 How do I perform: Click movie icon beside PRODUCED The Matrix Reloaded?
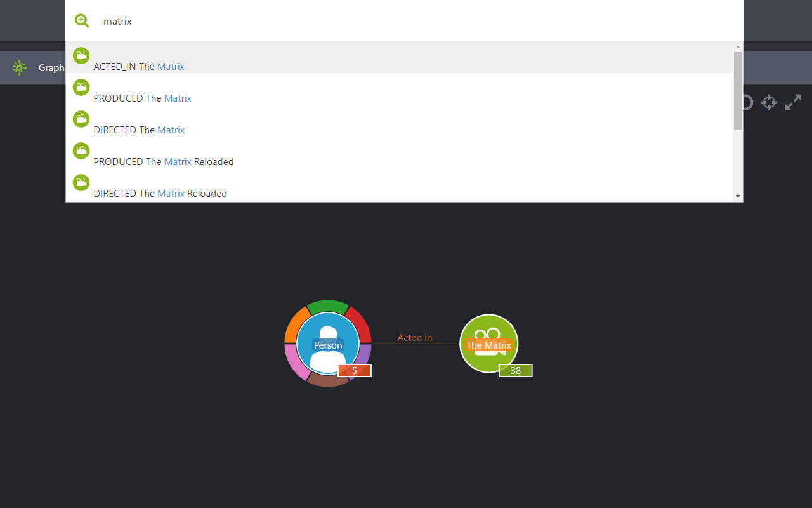(x=81, y=150)
